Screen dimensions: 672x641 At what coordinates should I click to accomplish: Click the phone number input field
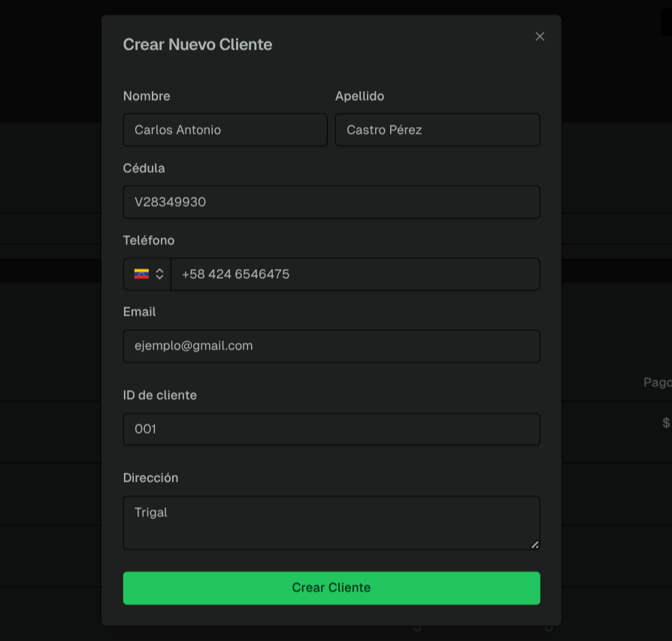pyautogui.click(x=354, y=274)
